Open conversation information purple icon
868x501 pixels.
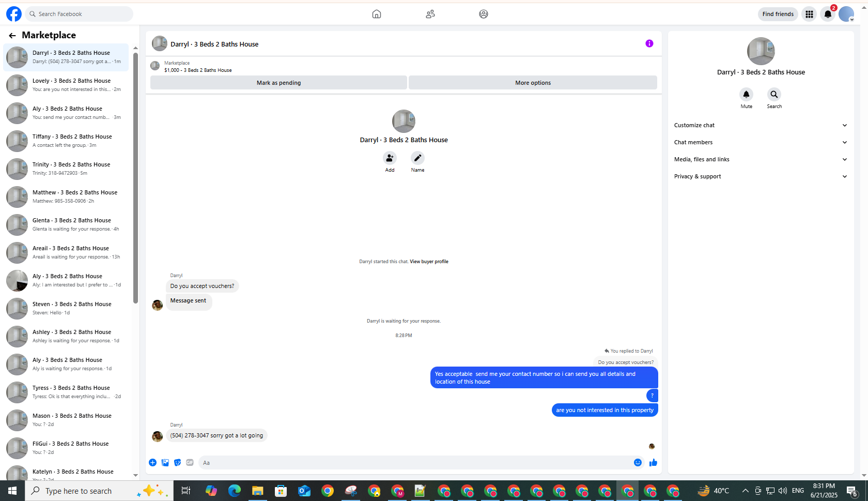coord(649,43)
